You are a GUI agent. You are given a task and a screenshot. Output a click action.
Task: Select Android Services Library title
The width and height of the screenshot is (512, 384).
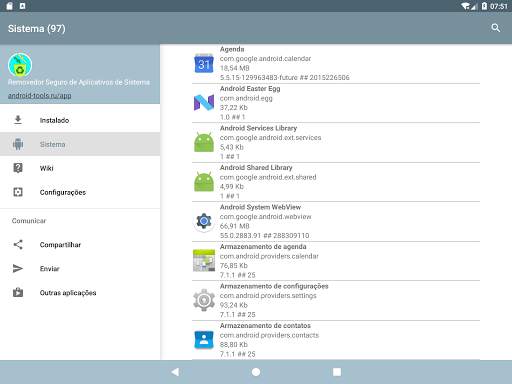pyautogui.click(x=258, y=128)
